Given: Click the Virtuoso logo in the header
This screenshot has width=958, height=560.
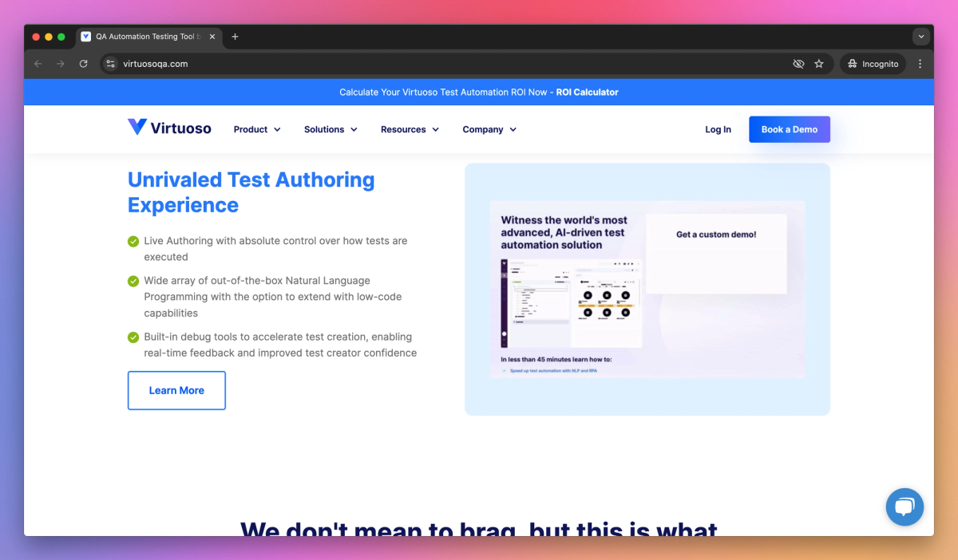Looking at the screenshot, I should point(169,128).
